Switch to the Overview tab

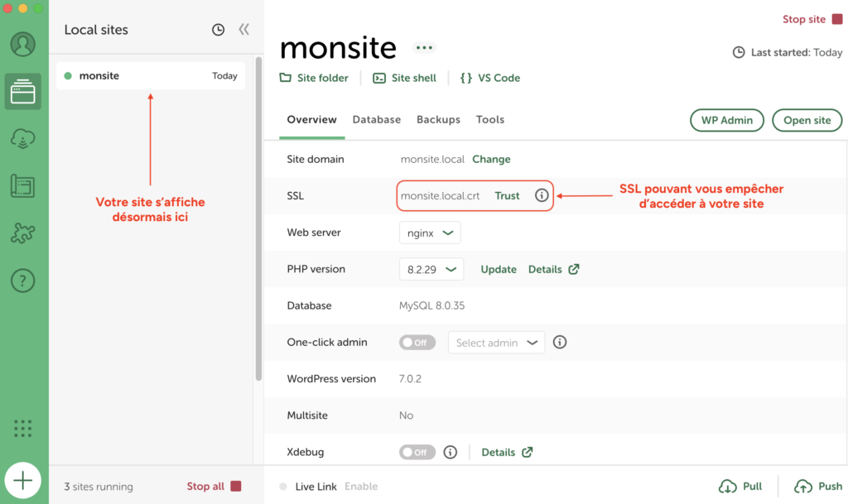311,119
